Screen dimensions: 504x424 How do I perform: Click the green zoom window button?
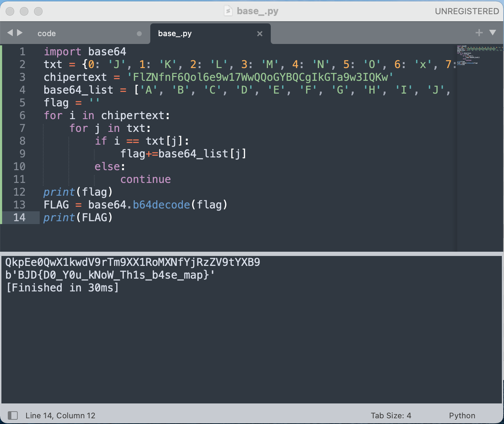pos(38,11)
